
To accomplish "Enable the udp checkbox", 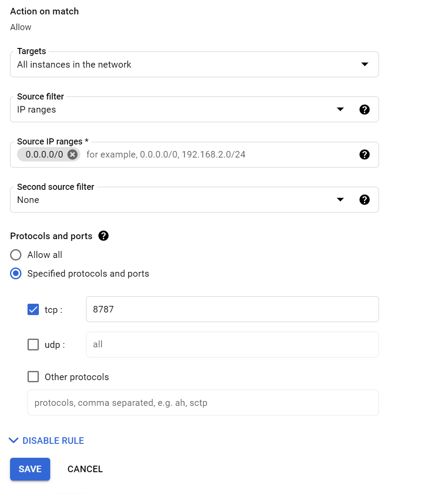I will pyautogui.click(x=33, y=345).
